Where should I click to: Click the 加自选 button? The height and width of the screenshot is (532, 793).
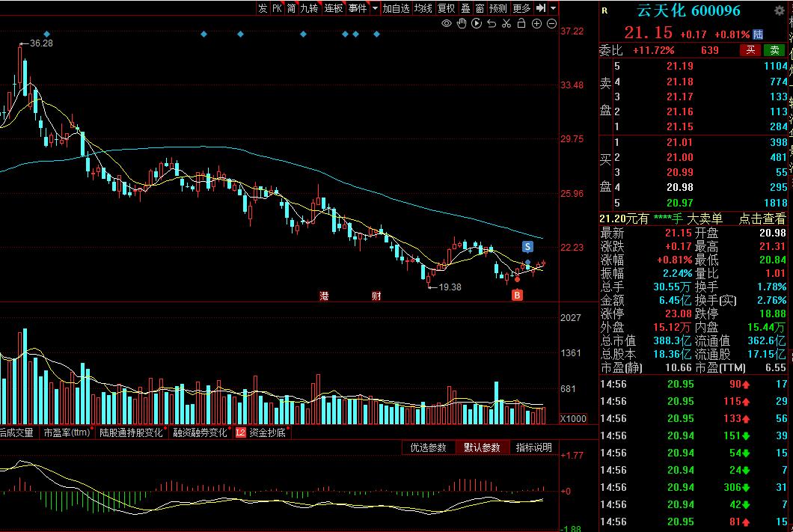[x=396, y=8]
